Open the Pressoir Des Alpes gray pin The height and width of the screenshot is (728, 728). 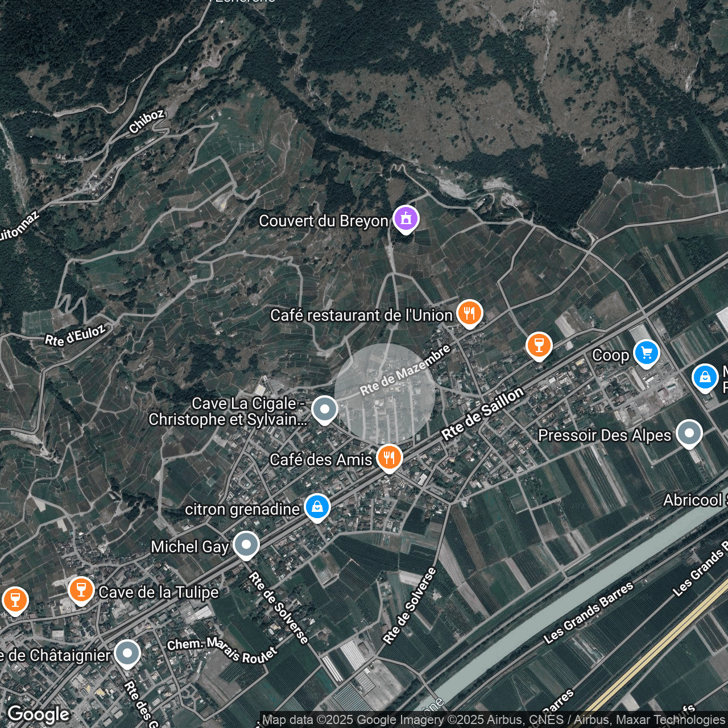689,433
